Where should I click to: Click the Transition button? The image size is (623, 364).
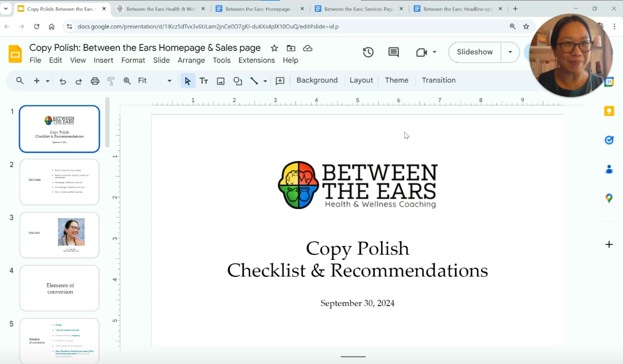click(439, 80)
